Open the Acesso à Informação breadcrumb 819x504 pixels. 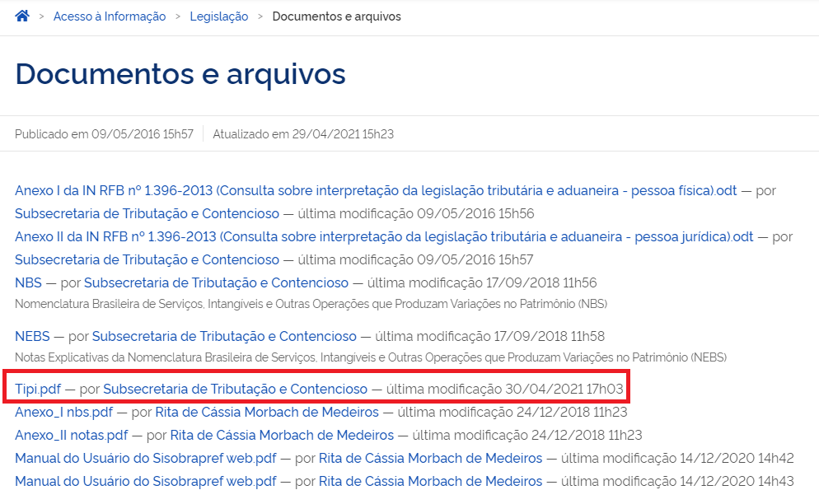(x=110, y=16)
